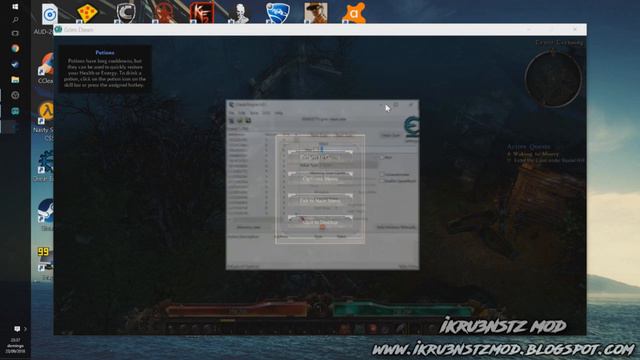The width and height of the screenshot is (640, 360).
Task: Launch Avast antivirus desktop shortcut
Action: pyautogui.click(x=353, y=13)
